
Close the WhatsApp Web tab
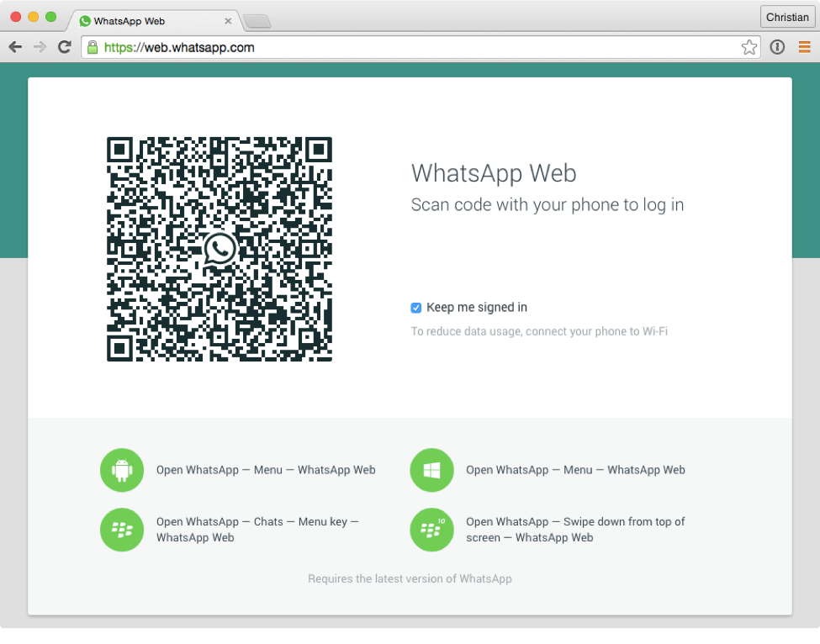point(228,20)
